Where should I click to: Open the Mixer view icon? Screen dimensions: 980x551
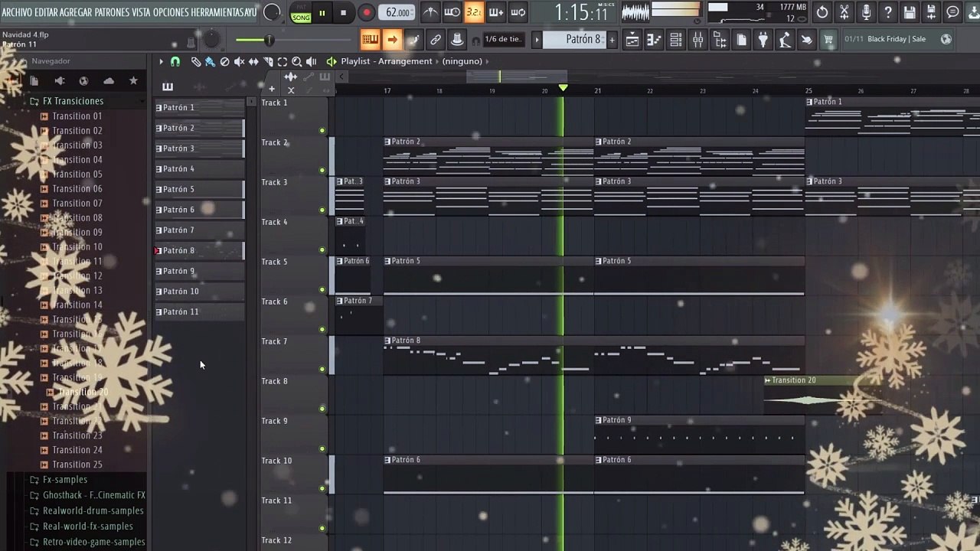tap(697, 40)
